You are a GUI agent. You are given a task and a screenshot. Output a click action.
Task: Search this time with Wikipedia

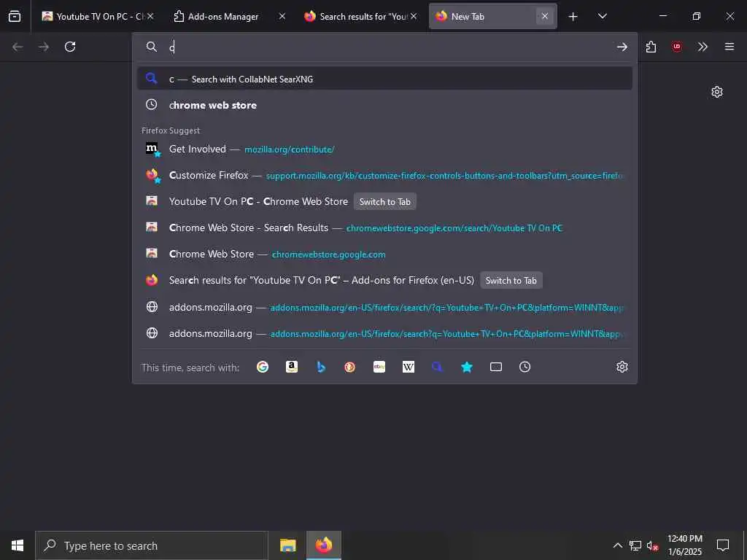(x=409, y=367)
